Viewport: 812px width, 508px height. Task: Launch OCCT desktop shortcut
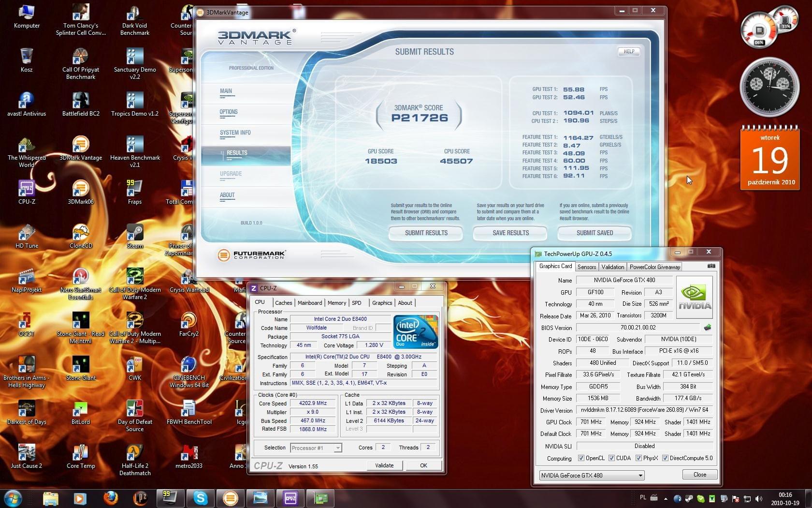[x=27, y=325]
